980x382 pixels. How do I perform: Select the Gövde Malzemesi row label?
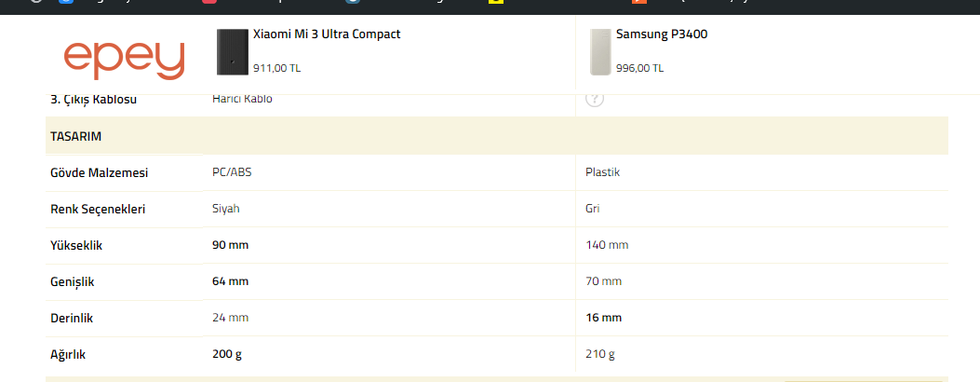(100, 172)
